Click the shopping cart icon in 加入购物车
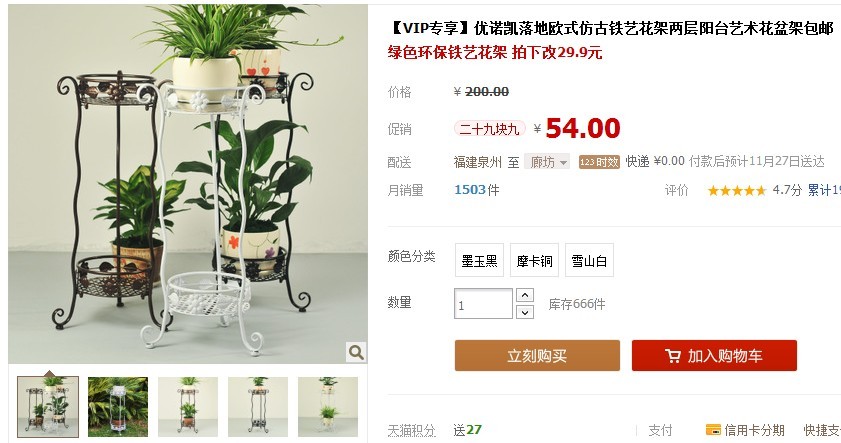Viewport: 841px width, 443px height. click(x=673, y=356)
